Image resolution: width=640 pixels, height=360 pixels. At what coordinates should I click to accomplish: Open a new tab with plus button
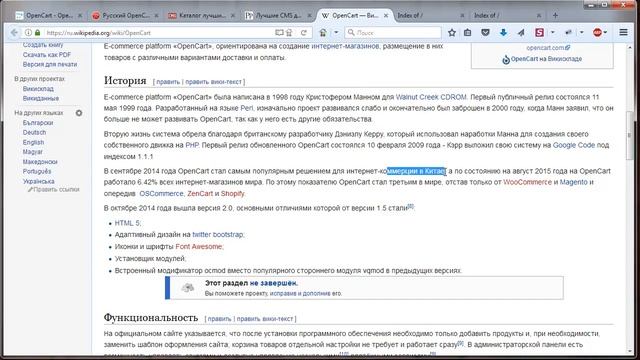(x=555, y=16)
